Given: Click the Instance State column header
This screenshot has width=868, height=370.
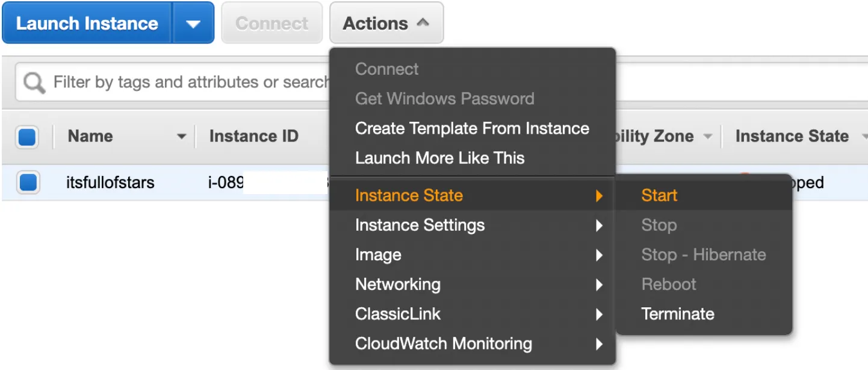Looking at the screenshot, I should (x=792, y=137).
